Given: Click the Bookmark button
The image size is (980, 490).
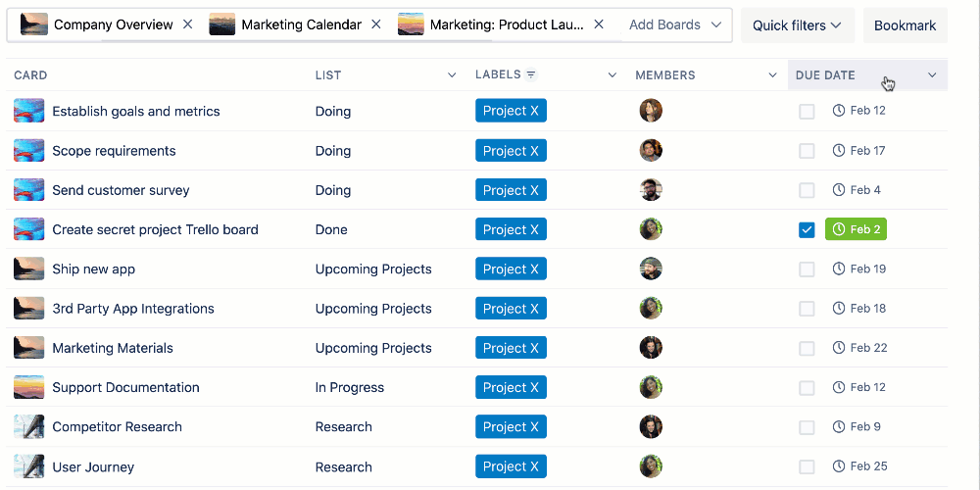Looking at the screenshot, I should pyautogui.click(x=905, y=25).
